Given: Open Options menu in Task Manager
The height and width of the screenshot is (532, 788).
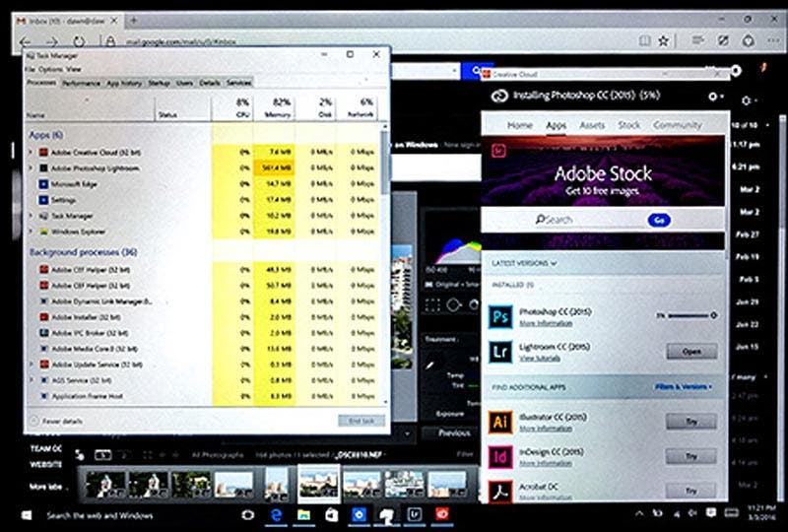Looking at the screenshot, I should point(51,69).
